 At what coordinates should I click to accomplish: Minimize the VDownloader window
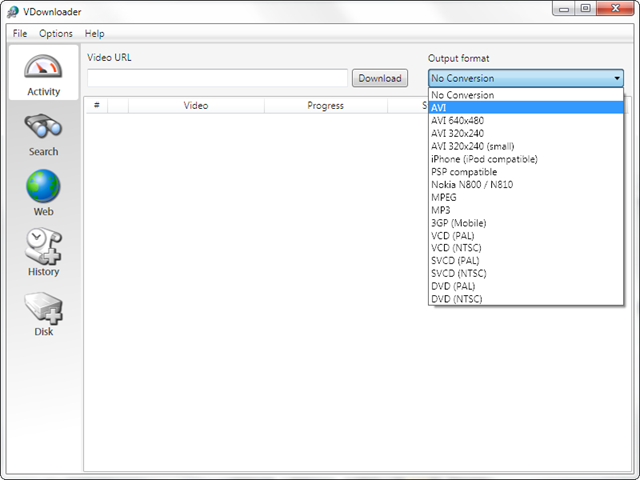[564, 9]
